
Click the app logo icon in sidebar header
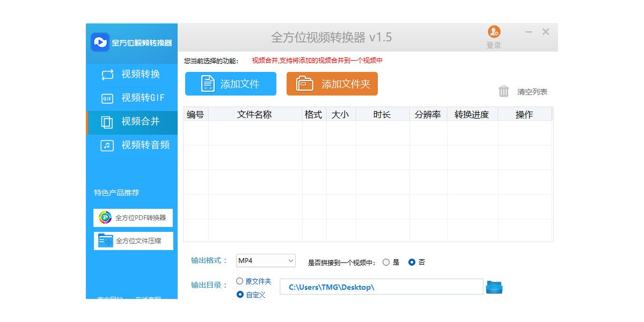click(100, 42)
